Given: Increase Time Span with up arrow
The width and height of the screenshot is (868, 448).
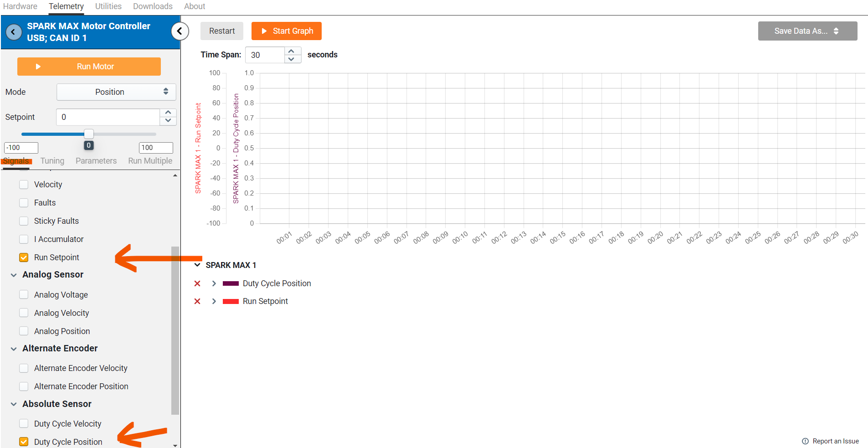Looking at the screenshot, I should point(292,51).
